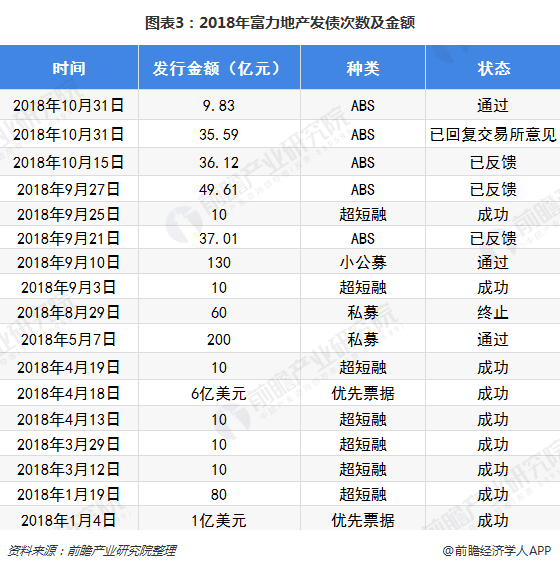
Task: Click the @前瞻经济学人APP credit
Action: (497, 550)
